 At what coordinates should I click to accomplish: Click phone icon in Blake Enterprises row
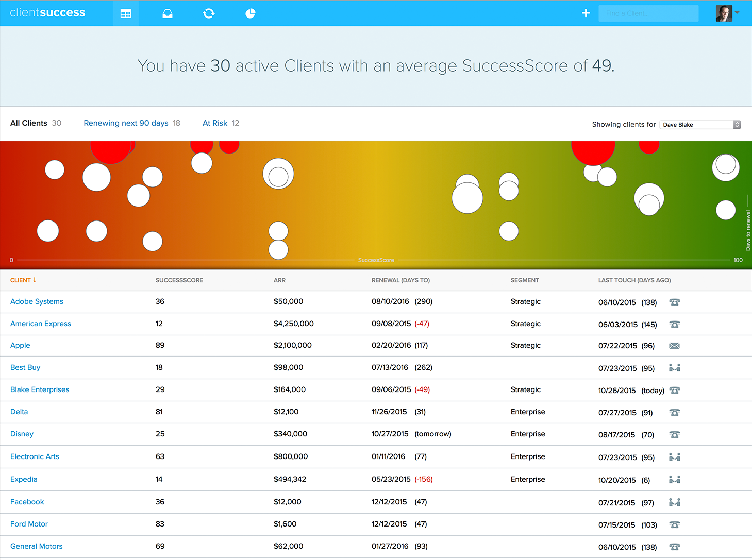pyautogui.click(x=675, y=390)
